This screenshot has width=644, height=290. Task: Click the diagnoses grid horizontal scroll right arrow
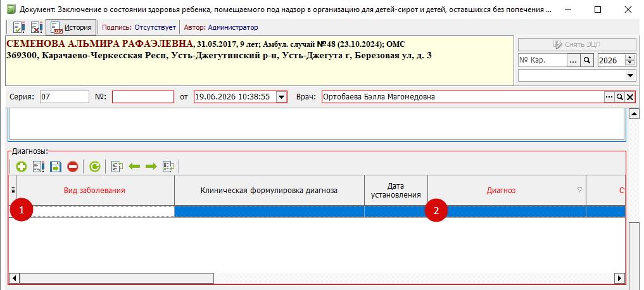coord(620,279)
